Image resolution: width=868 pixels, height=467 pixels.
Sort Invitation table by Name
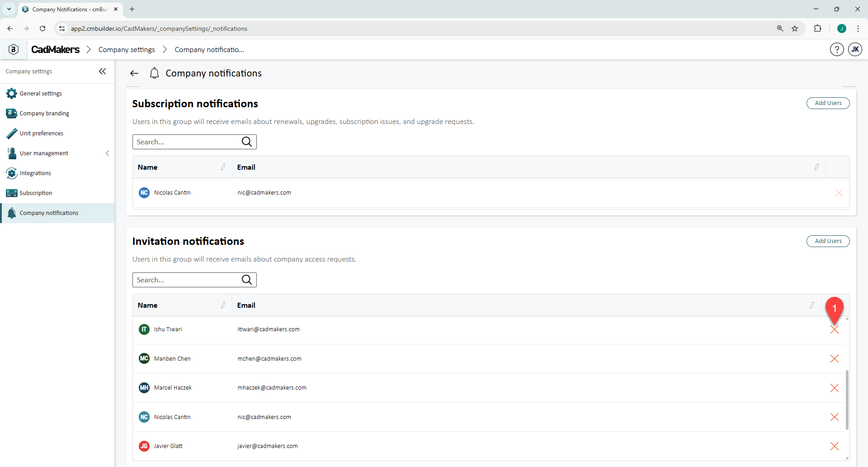(x=223, y=305)
